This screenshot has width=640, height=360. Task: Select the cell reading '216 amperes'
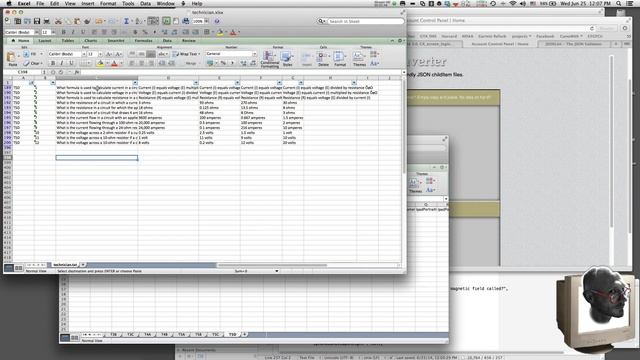coord(261,128)
